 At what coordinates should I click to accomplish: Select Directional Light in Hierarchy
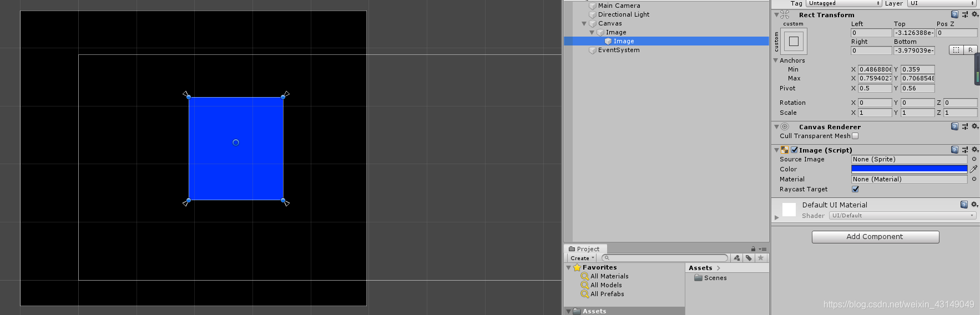click(623, 14)
